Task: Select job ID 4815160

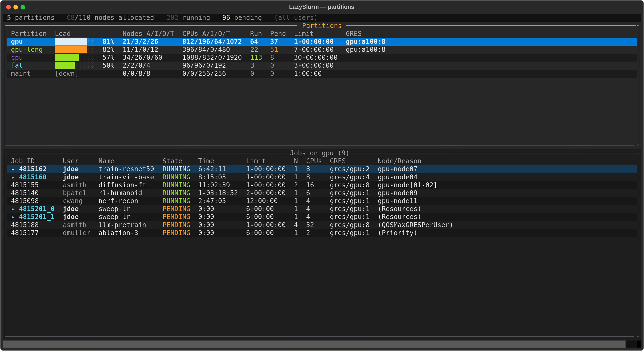Action: (x=33, y=177)
